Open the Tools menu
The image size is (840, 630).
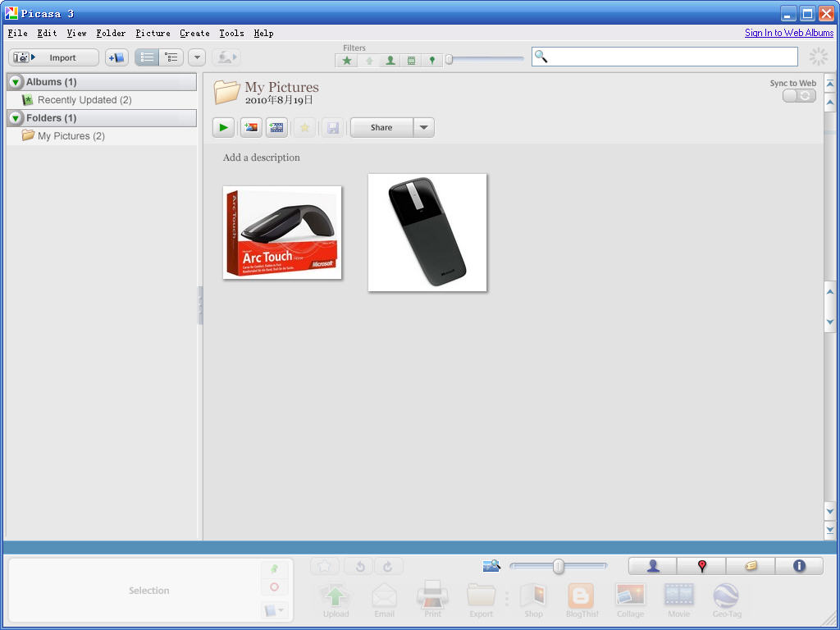coord(231,33)
